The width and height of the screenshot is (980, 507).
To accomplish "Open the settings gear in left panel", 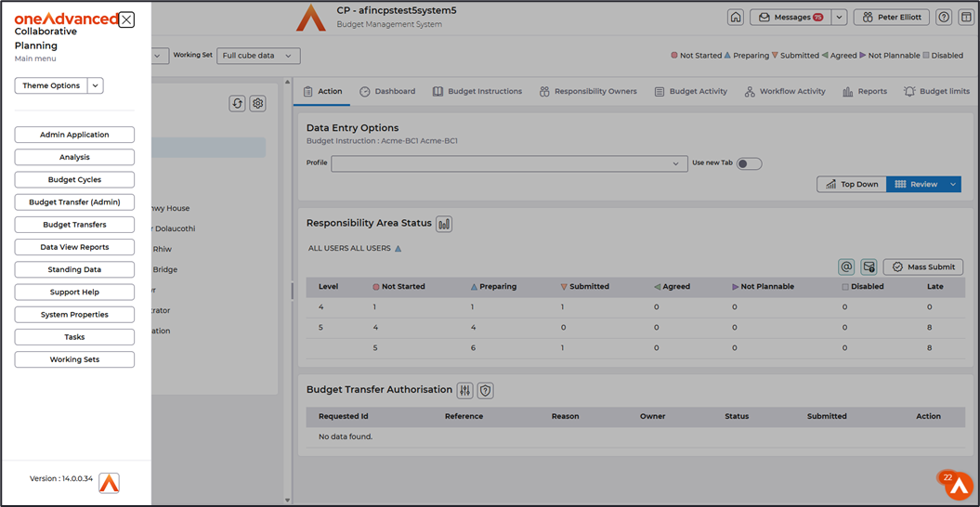I will pos(258,104).
